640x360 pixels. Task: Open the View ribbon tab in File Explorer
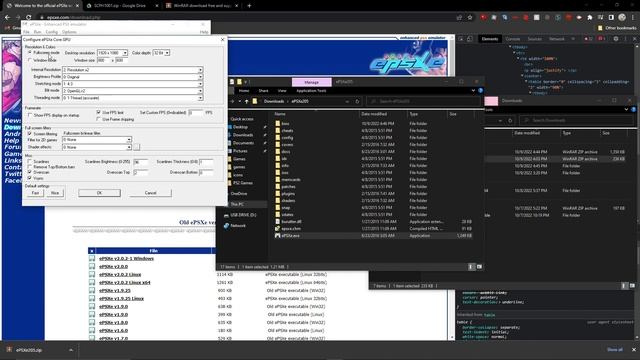click(x=282, y=91)
